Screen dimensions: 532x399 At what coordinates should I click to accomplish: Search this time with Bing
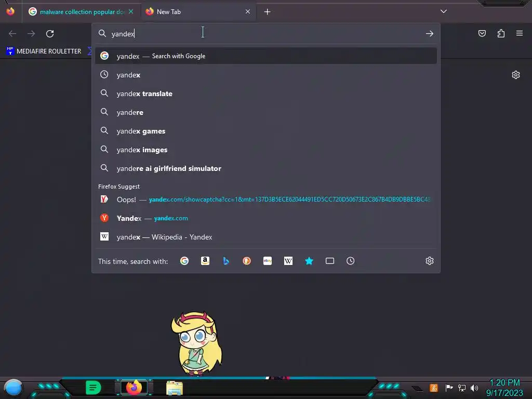pos(226,261)
